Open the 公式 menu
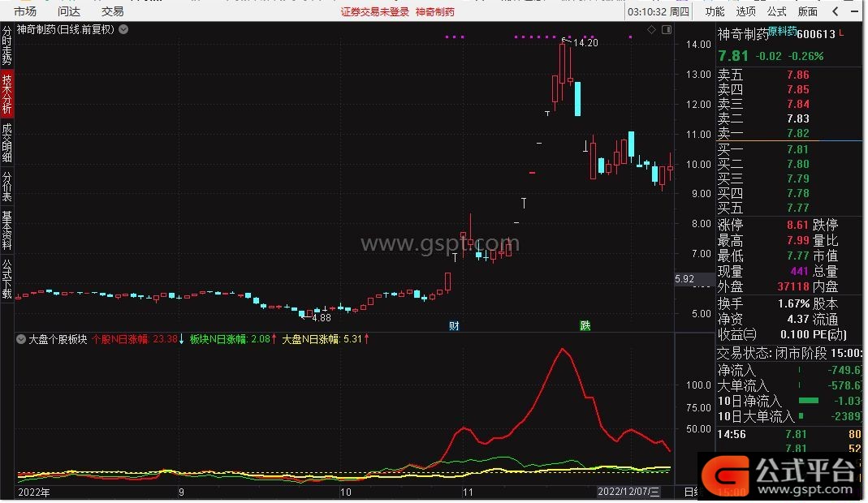 click(x=777, y=11)
